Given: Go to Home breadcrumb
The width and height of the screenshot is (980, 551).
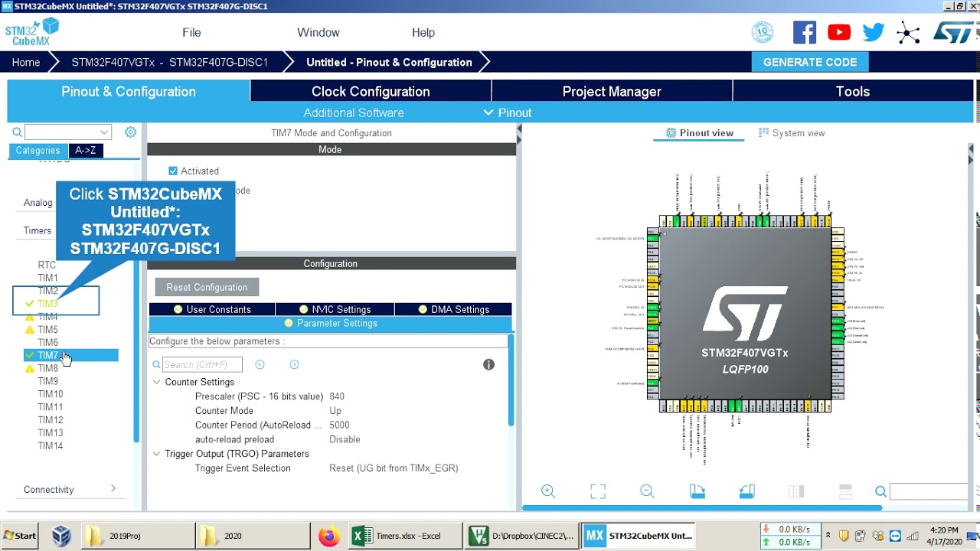Looking at the screenshot, I should pyautogui.click(x=26, y=62).
